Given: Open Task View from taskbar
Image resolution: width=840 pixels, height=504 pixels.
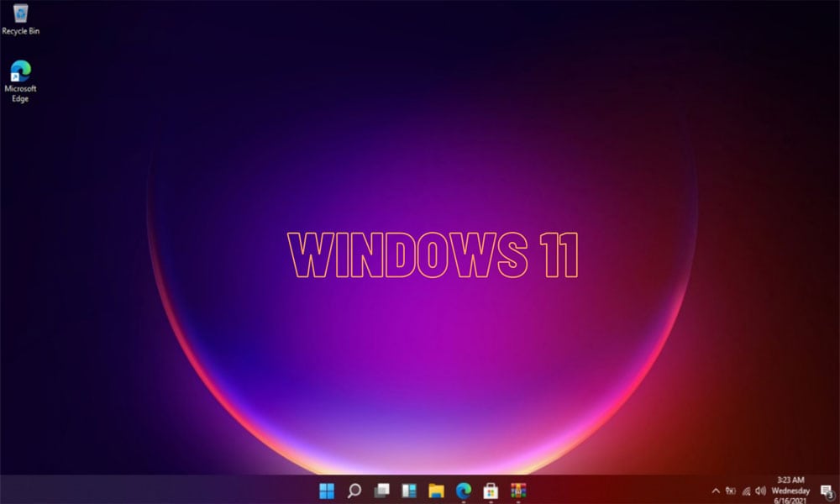Looking at the screenshot, I should 381,491.
